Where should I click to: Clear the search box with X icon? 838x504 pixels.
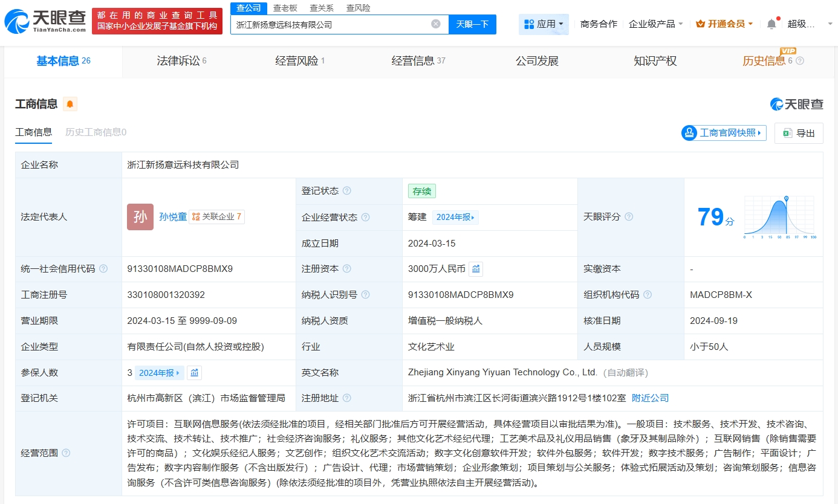pos(435,24)
